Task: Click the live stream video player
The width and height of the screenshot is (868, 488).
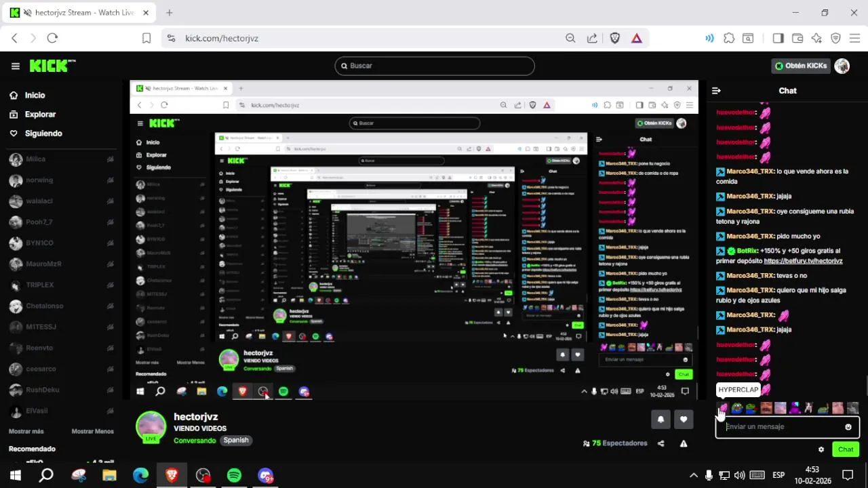Action: pyautogui.click(x=414, y=240)
